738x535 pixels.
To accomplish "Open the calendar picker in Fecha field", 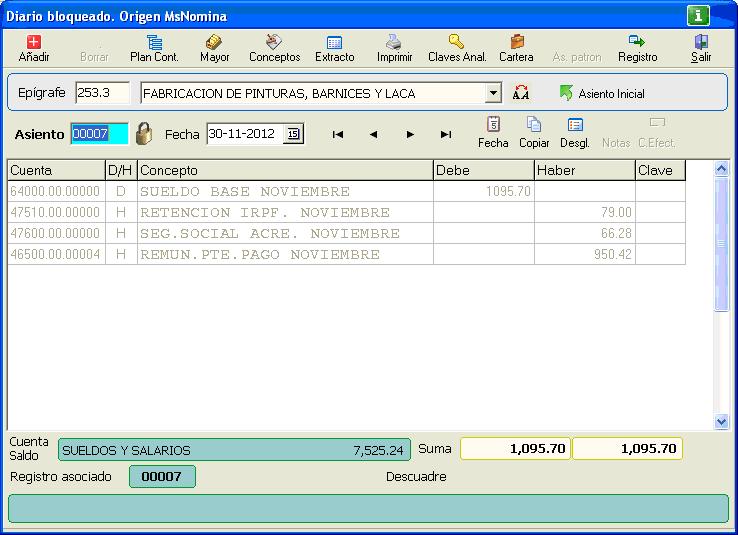I will tap(293, 134).
